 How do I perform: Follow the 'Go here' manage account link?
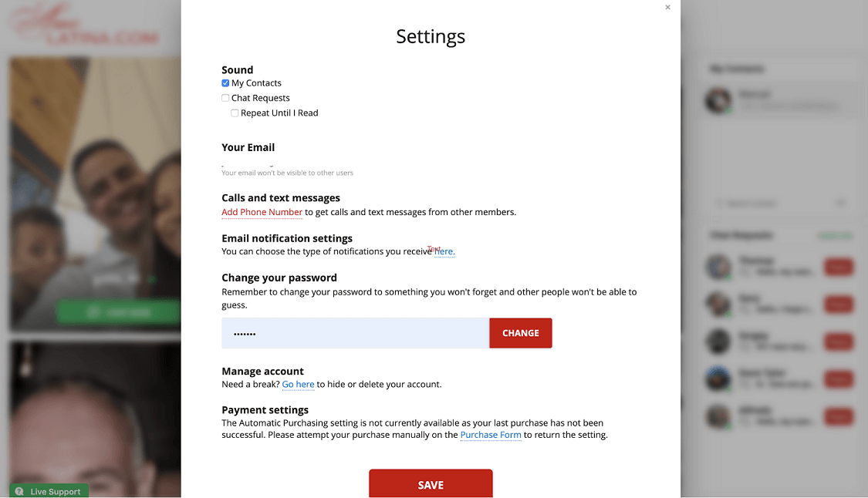[298, 384]
